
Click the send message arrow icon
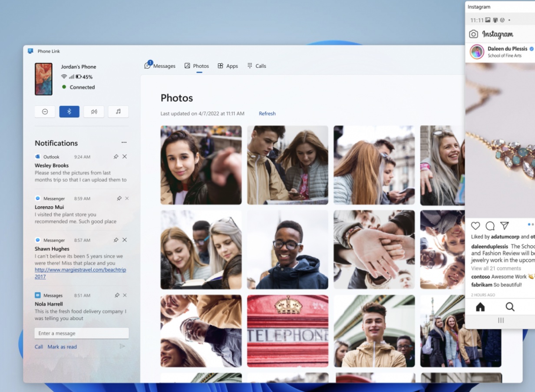coord(122,346)
